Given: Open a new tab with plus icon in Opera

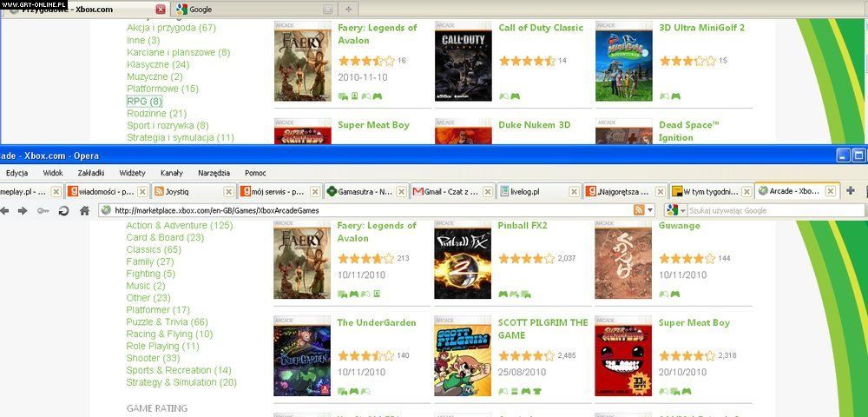Looking at the screenshot, I should (851, 191).
